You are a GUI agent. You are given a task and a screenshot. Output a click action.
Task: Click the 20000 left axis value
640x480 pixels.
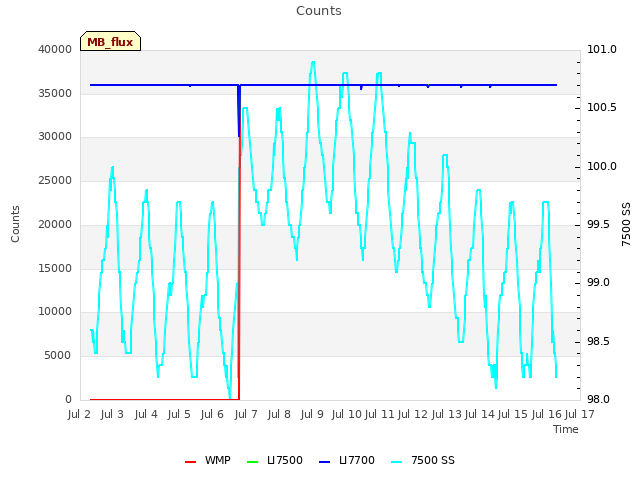55,224
